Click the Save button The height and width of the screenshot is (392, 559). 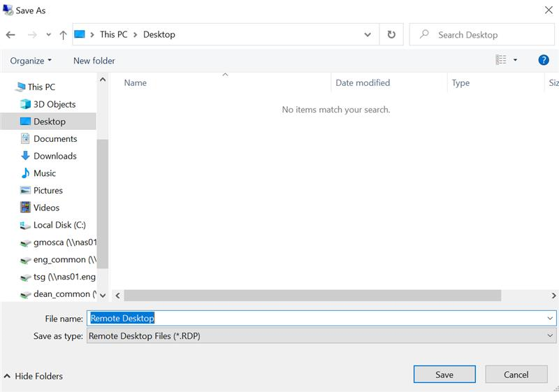click(444, 375)
